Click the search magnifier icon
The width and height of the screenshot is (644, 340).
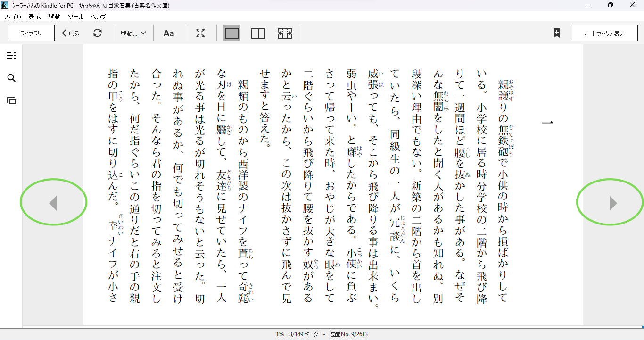(x=11, y=78)
